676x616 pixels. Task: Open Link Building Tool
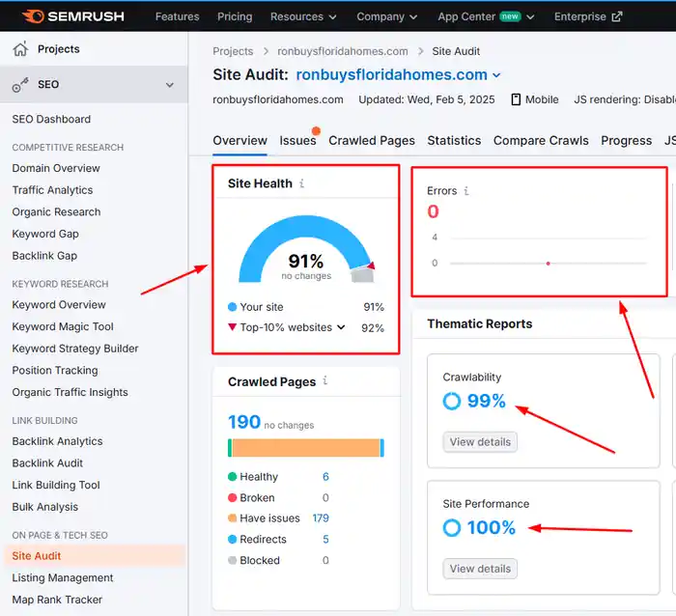tap(56, 485)
